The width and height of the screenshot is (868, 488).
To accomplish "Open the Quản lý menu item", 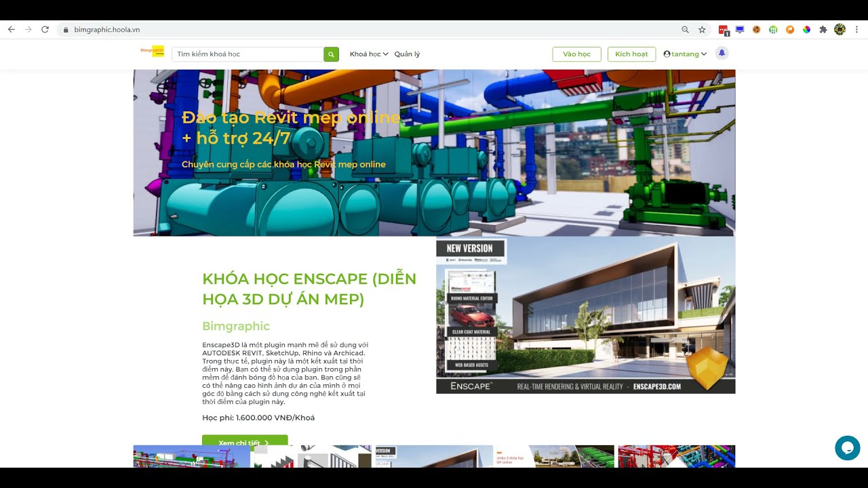I will (x=407, y=54).
